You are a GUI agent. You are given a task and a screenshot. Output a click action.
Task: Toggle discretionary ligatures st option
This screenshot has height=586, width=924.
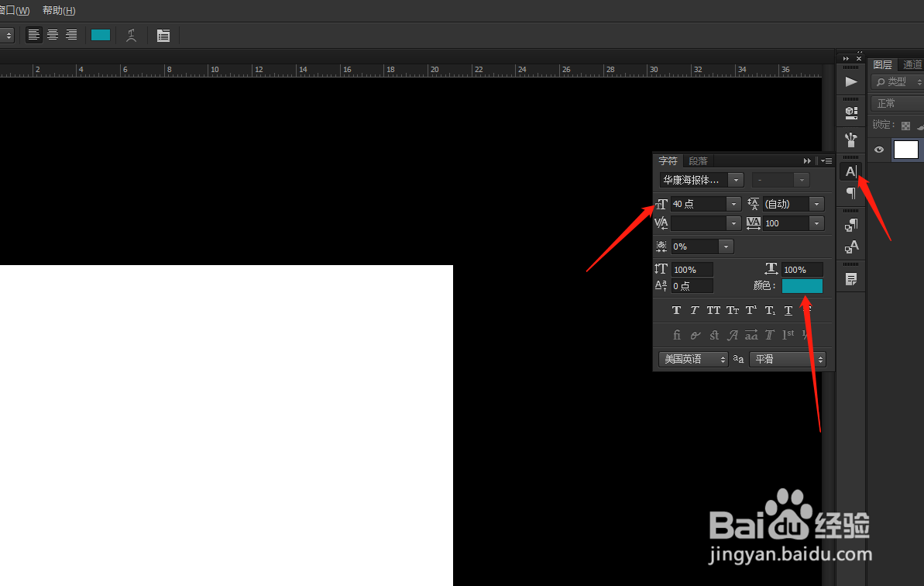pos(714,335)
